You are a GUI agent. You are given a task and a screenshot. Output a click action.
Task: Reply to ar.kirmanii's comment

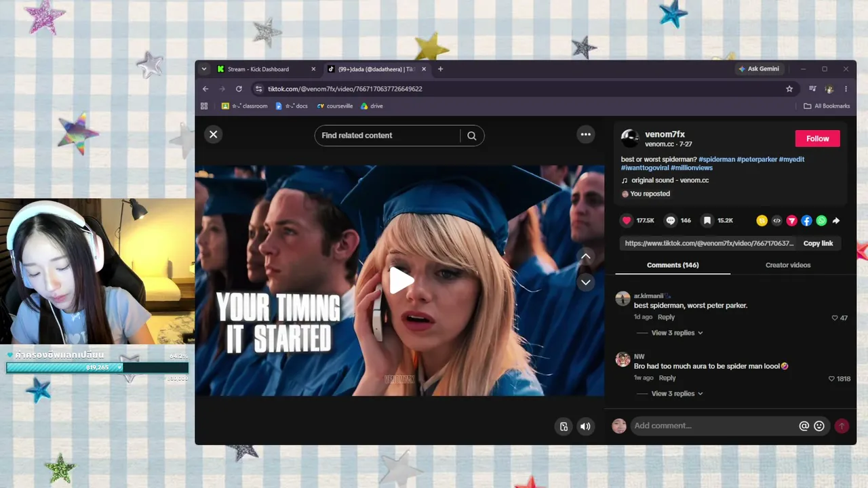[x=666, y=317]
